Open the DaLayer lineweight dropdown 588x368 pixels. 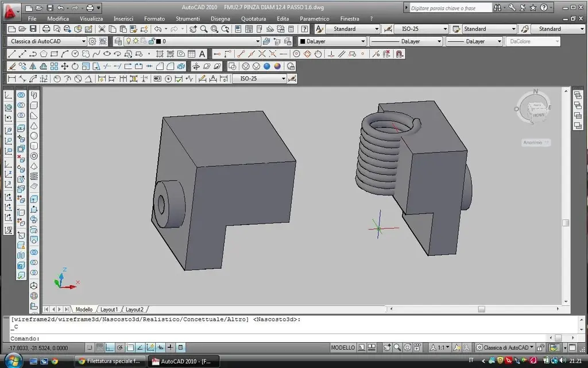pos(474,41)
